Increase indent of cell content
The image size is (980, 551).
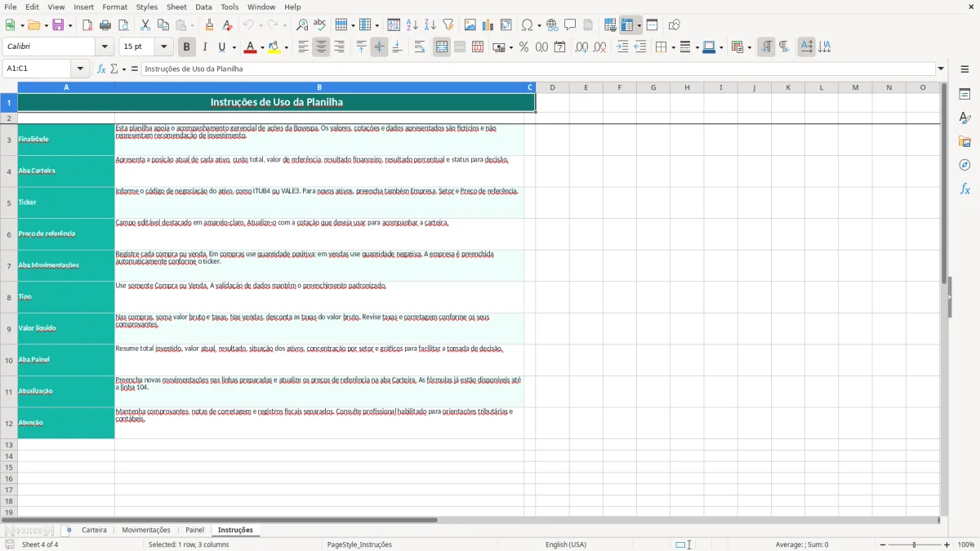click(622, 47)
